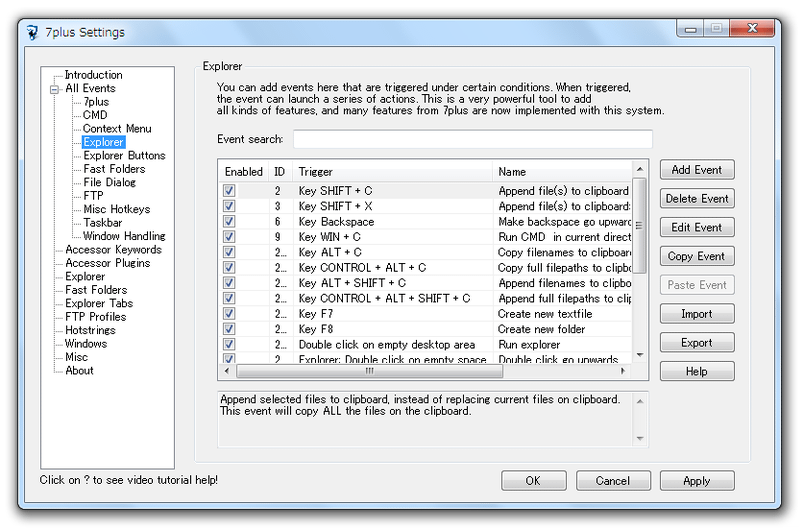Disable the Key WIN + C event

229,237
